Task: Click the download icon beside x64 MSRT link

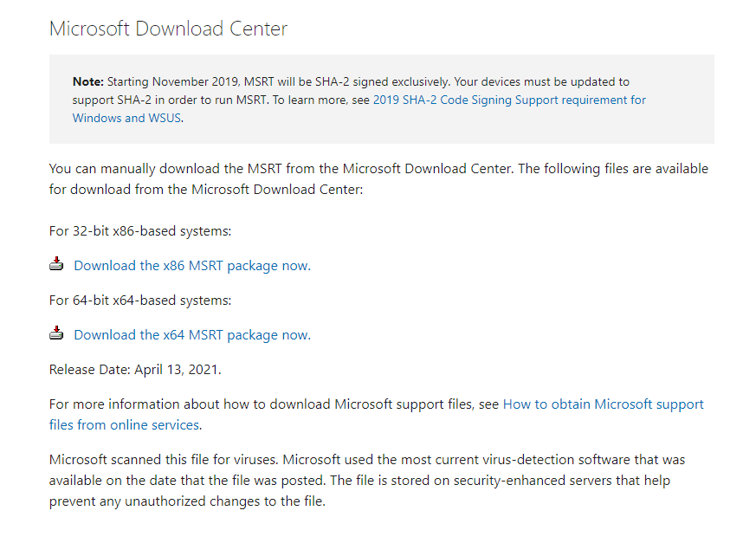Action: click(x=56, y=333)
